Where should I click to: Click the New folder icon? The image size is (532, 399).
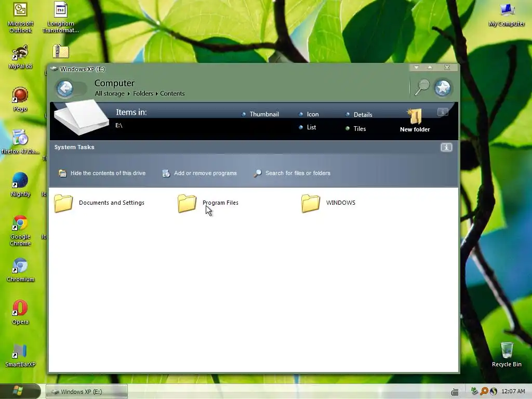pyautogui.click(x=415, y=116)
